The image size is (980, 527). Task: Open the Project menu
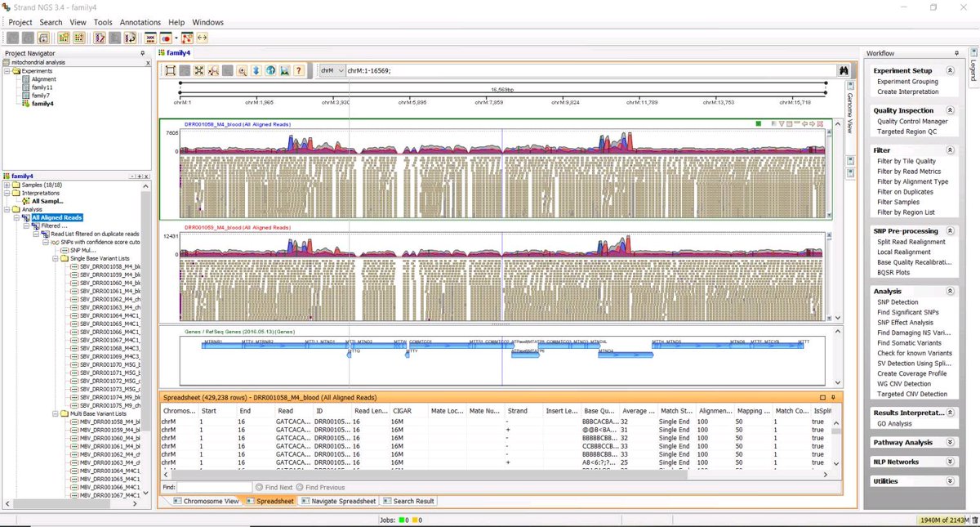click(x=20, y=22)
